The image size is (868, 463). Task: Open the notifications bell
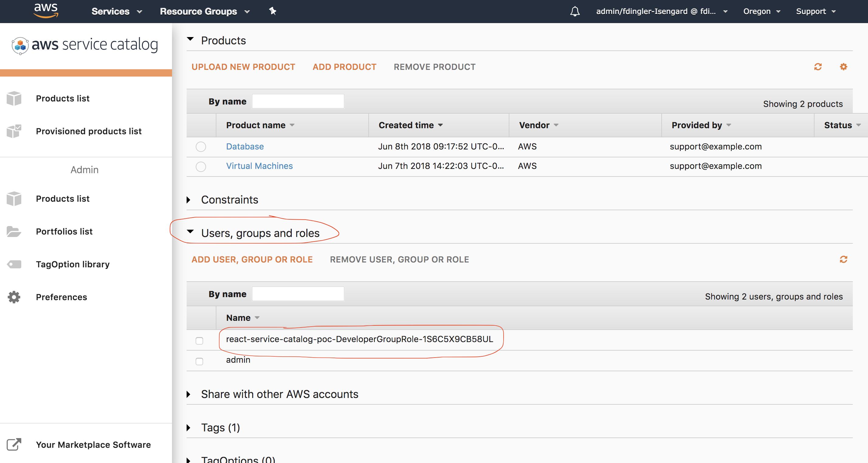tap(575, 11)
